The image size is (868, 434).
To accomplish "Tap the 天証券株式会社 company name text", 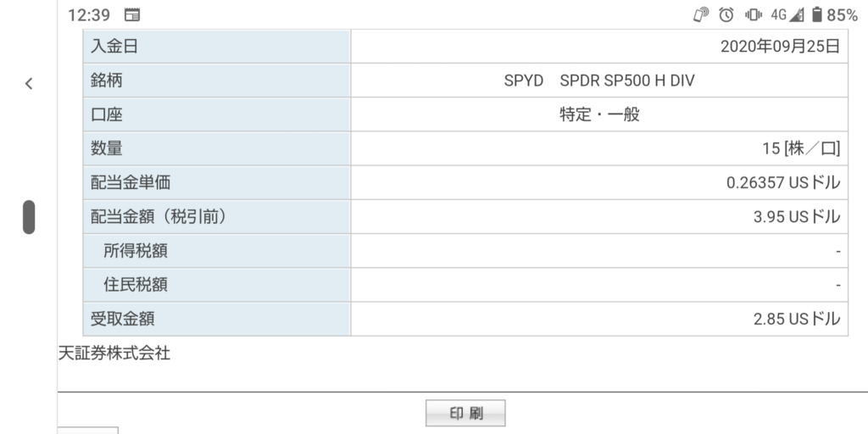I will pos(114,353).
